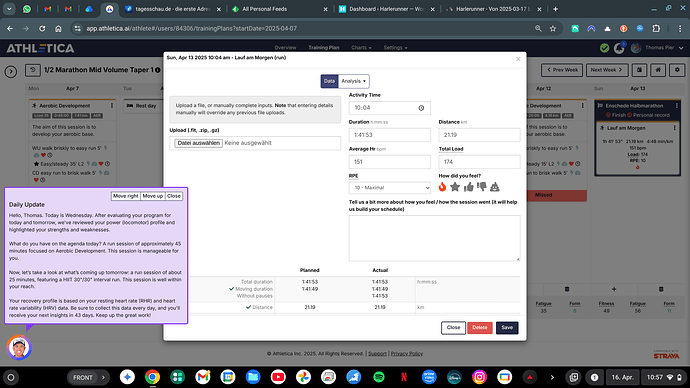Choose the star feeling icon
The width and height of the screenshot is (690, 388).
click(455, 187)
